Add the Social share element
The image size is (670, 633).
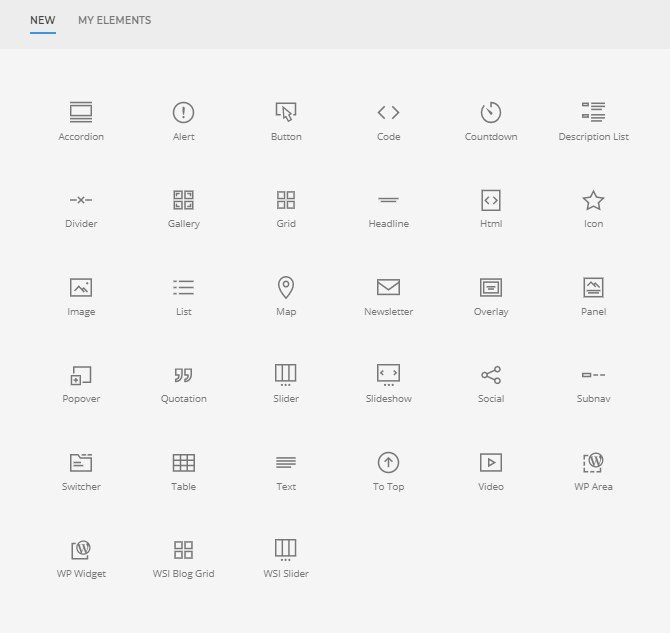point(491,384)
